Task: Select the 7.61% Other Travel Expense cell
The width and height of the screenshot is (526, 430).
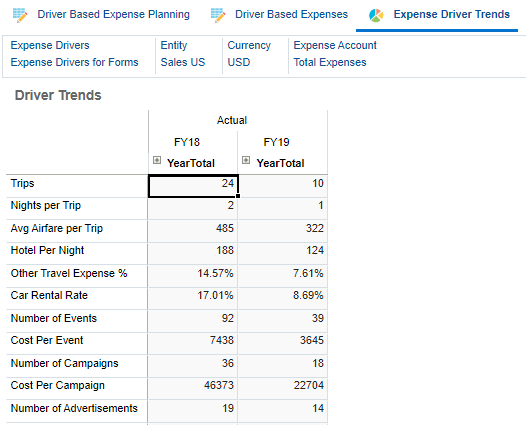Action: [x=283, y=275]
